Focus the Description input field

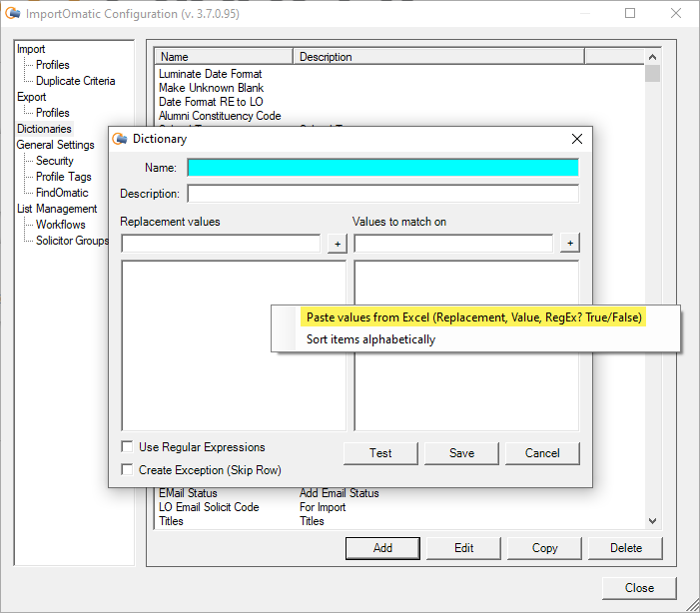(x=383, y=194)
